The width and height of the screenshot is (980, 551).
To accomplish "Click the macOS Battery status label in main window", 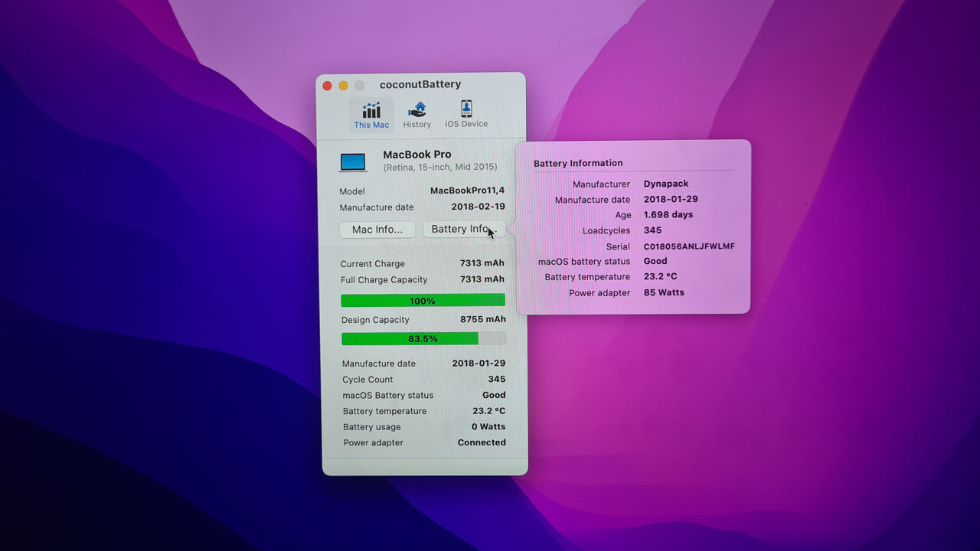I will click(388, 396).
